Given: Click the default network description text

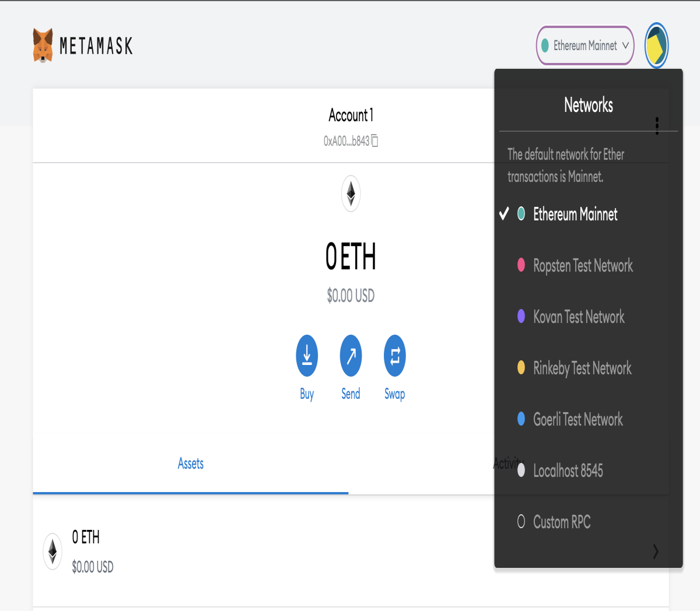Looking at the screenshot, I should [x=566, y=166].
